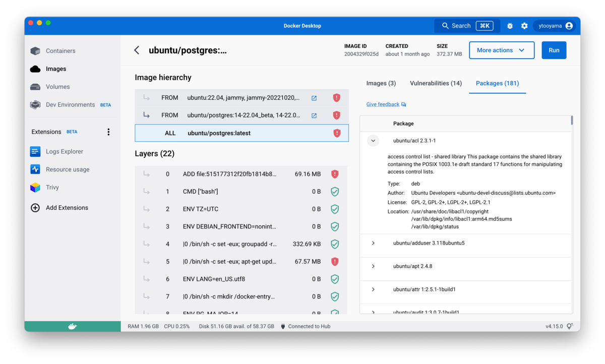Viewport: 605px width, 364px height.
Task: Open the ytooyama account menu
Action: coord(556,26)
